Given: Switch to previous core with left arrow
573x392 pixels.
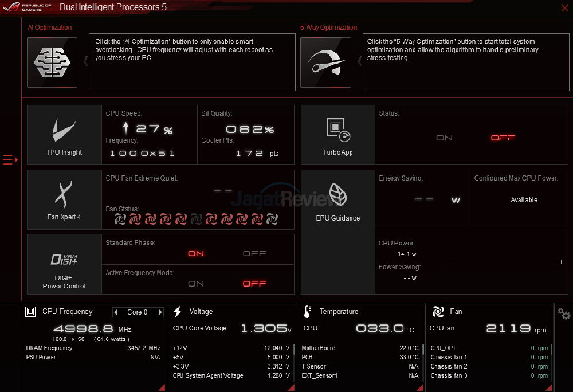Looking at the screenshot, I should click(116, 312).
